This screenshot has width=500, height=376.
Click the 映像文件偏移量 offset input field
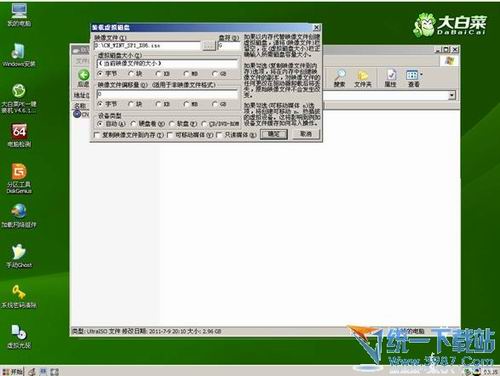click(167, 94)
